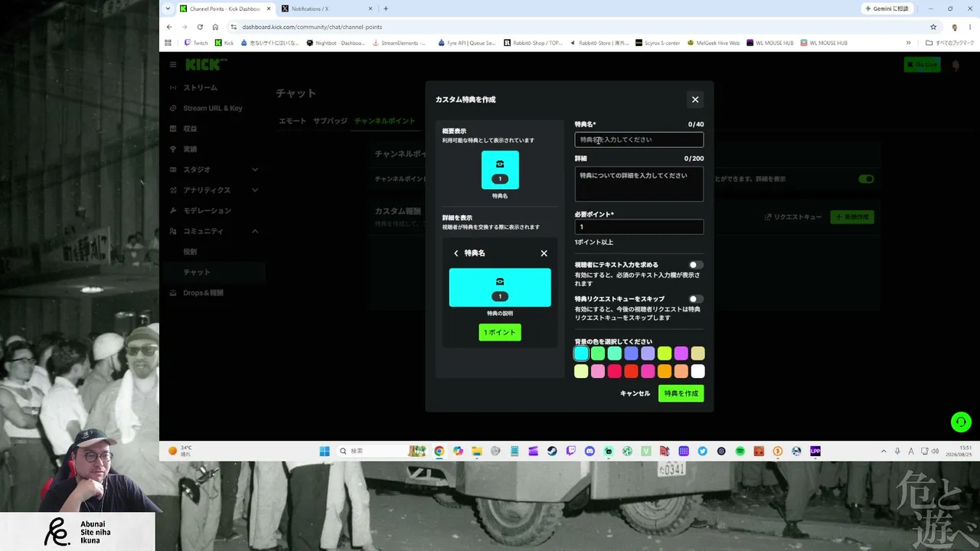The height and width of the screenshot is (551, 980).
Task: Click the 1ポイント preview button
Action: coord(500,332)
